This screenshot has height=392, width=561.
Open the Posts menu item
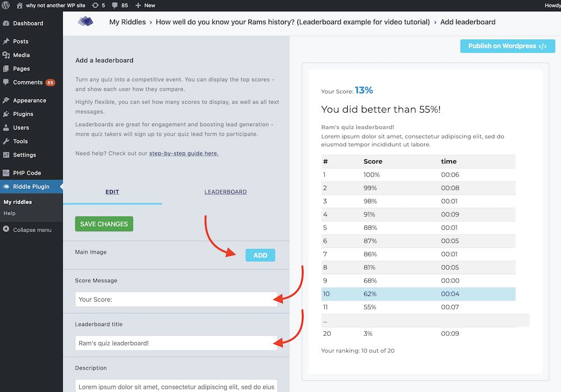21,41
